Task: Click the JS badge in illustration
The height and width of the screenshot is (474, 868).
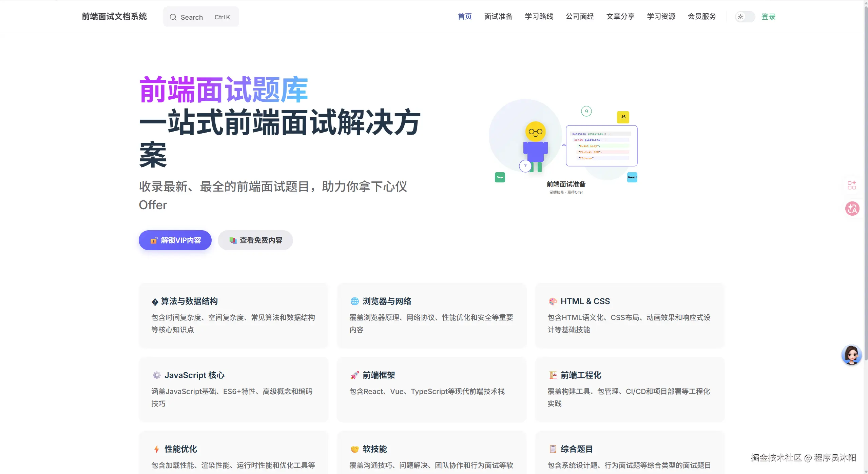Action: pyautogui.click(x=623, y=117)
